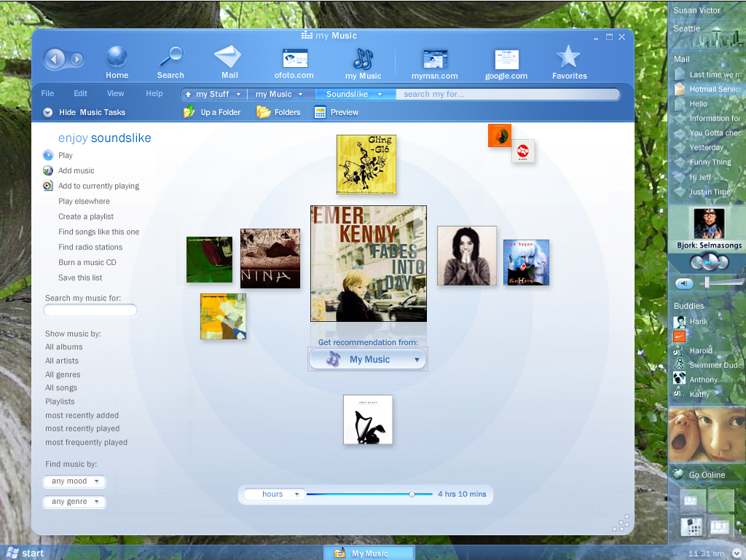Select buddy Anthony in Buddies list
The width and height of the screenshot is (746, 560).
[x=703, y=379]
